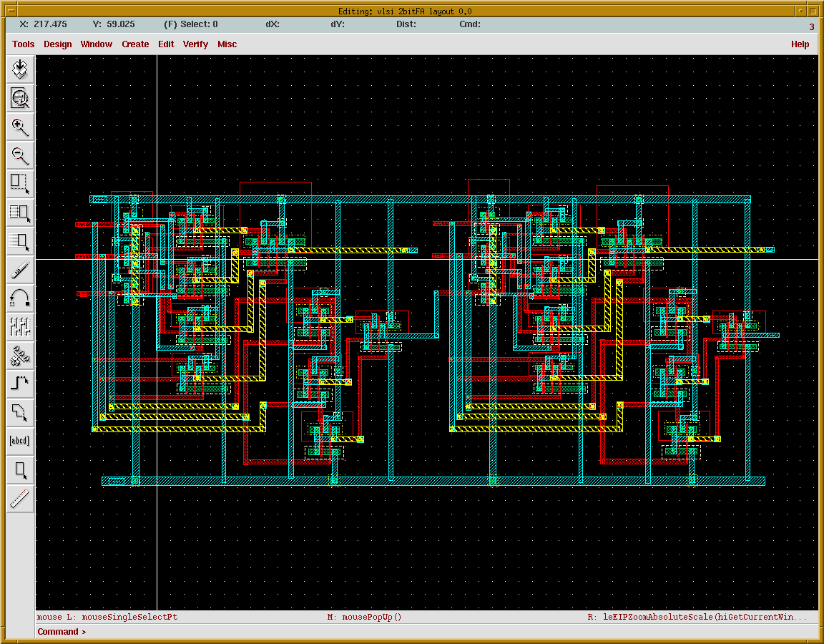This screenshot has height=644, width=824.
Task: Pick the Move tool icon
Action: [20, 241]
